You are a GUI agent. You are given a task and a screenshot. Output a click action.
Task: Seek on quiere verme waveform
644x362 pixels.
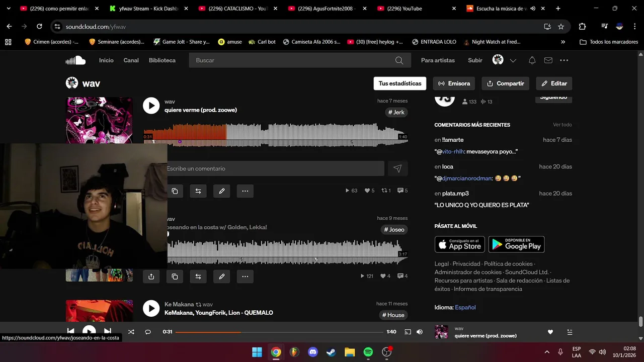tap(276, 135)
